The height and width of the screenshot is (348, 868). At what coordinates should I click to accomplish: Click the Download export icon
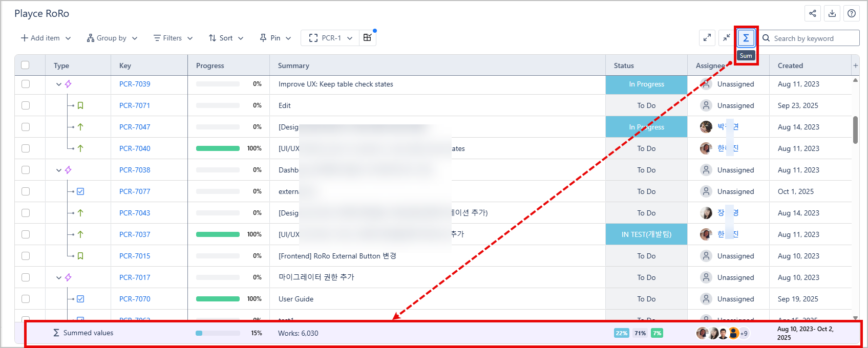tap(832, 13)
